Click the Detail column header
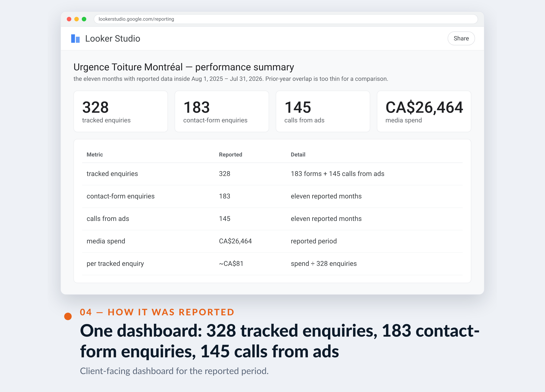 click(298, 155)
